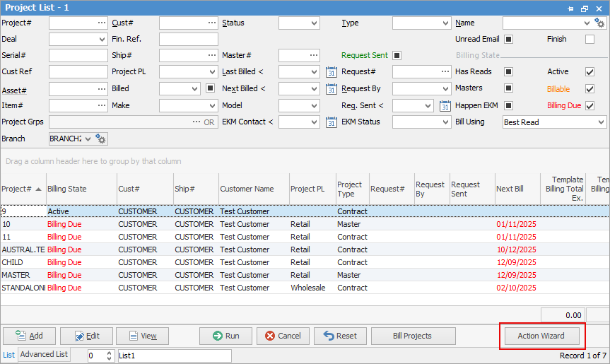Viewport: 610px width, 364px height.
Task: Open the Cust# lookup ellipsis
Action: [x=212, y=23]
